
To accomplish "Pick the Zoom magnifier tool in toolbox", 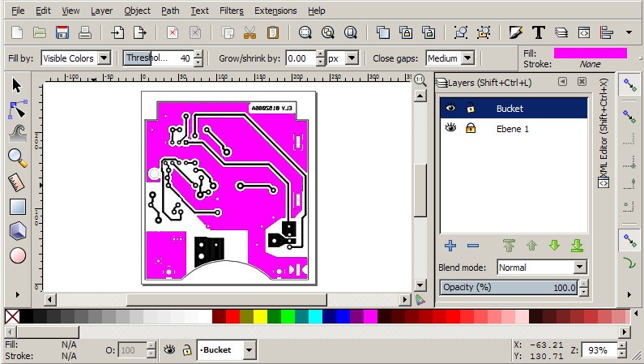I will pyautogui.click(x=17, y=157).
